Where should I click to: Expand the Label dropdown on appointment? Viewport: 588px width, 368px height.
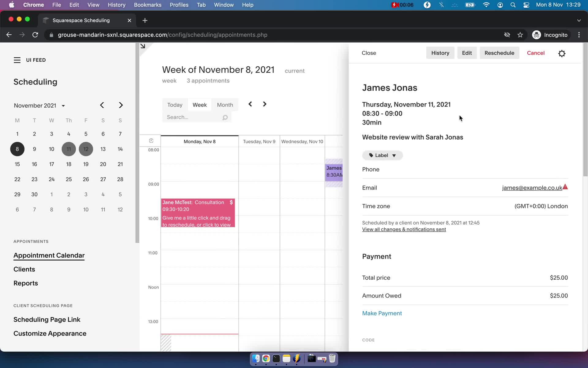[382, 155]
